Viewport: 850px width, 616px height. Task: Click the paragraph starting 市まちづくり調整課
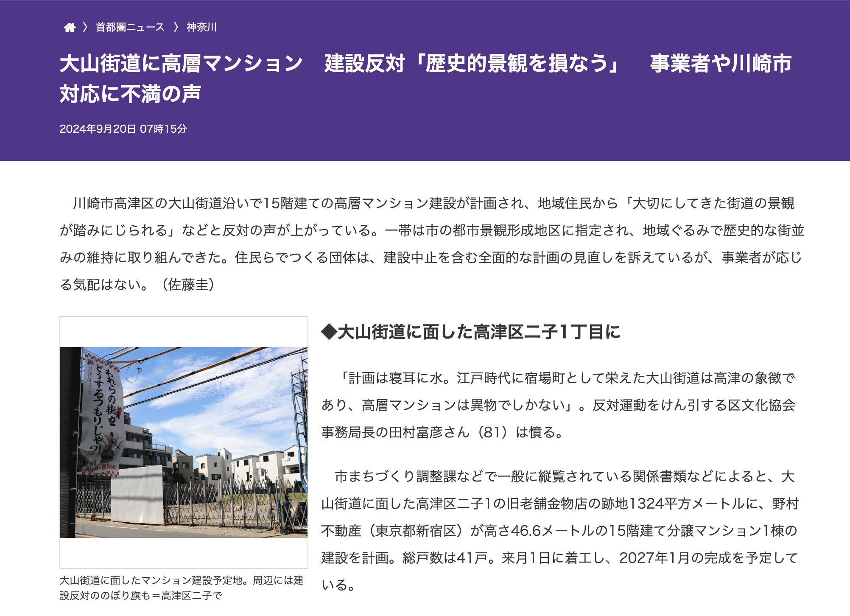pyautogui.click(x=560, y=530)
